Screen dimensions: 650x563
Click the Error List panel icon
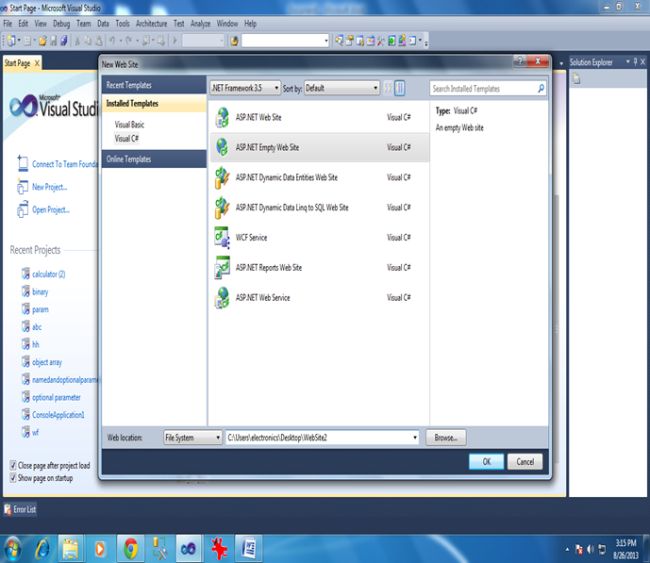(x=7, y=509)
